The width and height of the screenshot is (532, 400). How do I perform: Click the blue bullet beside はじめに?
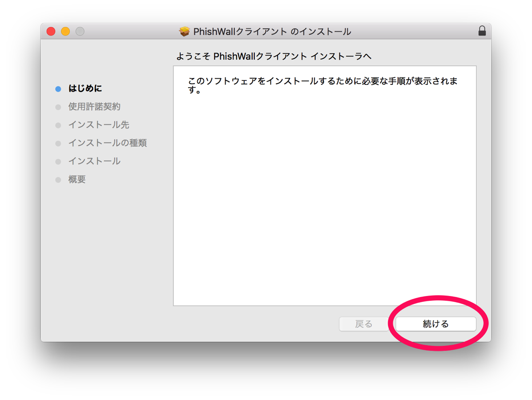pos(58,89)
